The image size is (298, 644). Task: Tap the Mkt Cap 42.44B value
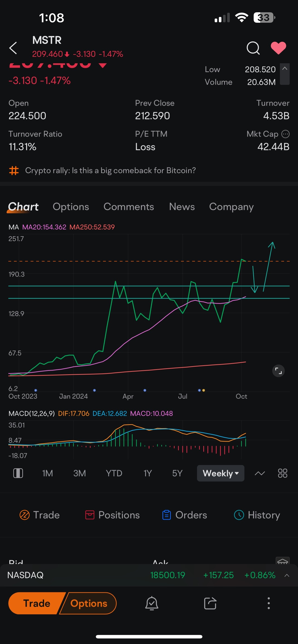click(x=273, y=147)
